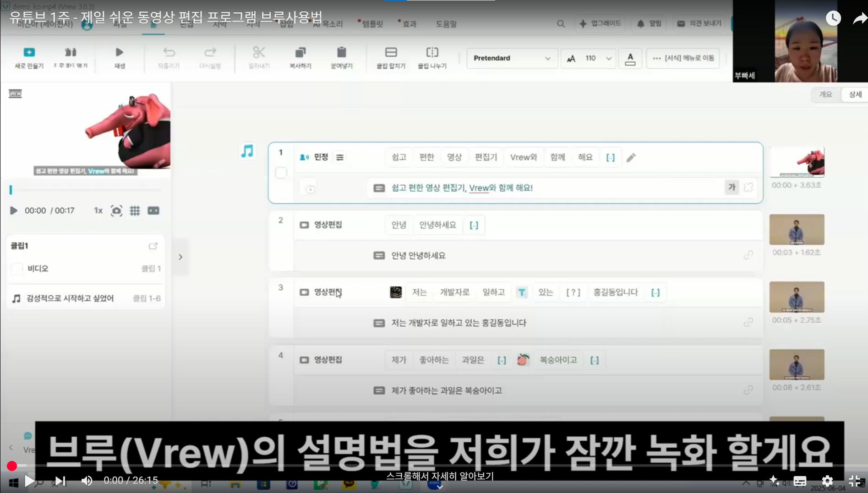Click the redo arrow icon

[210, 52]
